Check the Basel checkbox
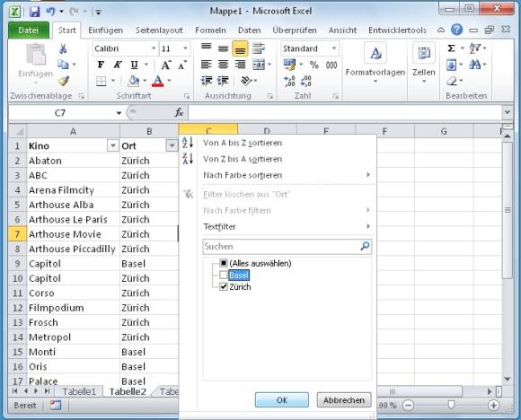Viewport: 521px width, 420px height. coord(224,275)
